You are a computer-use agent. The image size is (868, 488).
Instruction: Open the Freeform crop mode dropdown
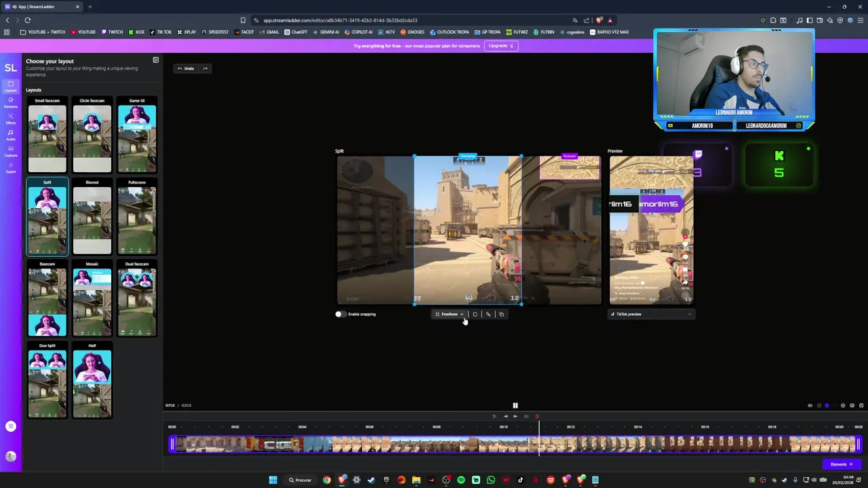coord(450,314)
